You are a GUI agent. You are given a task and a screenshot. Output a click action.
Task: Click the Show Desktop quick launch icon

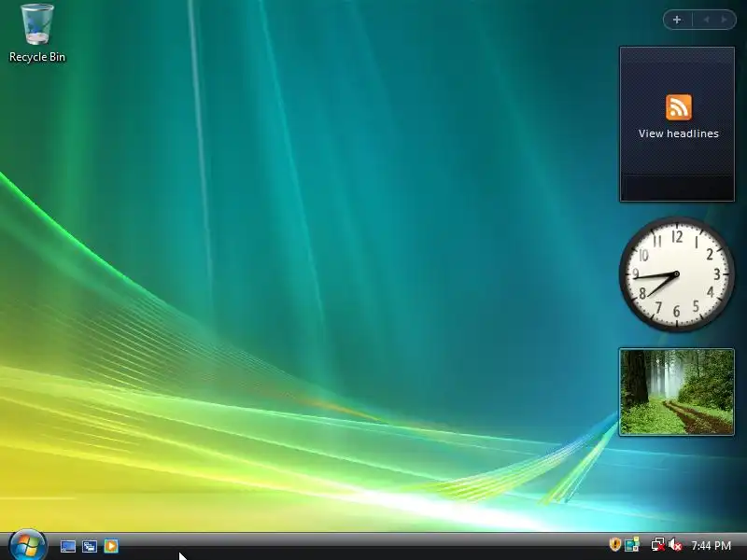pyautogui.click(x=68, y=546)
